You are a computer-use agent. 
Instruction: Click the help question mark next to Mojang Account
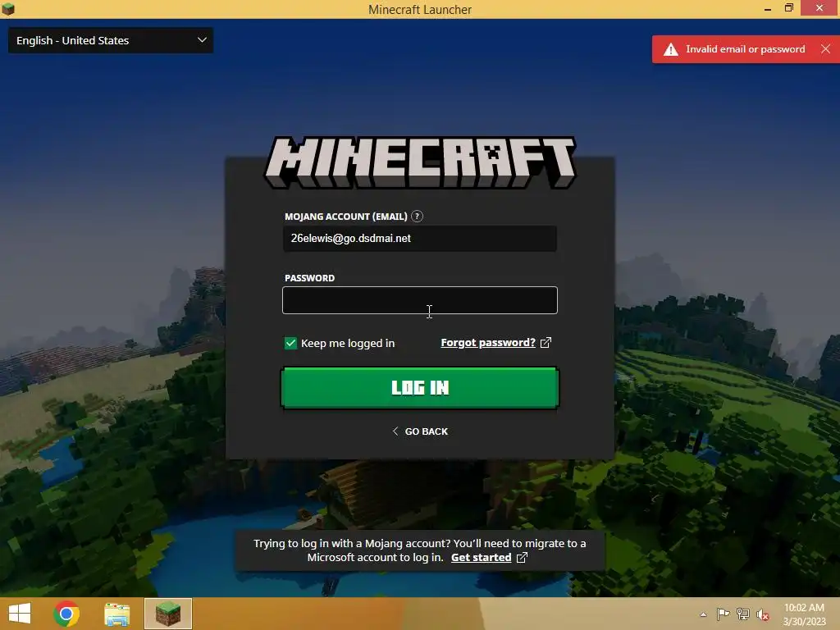[417, 217]
